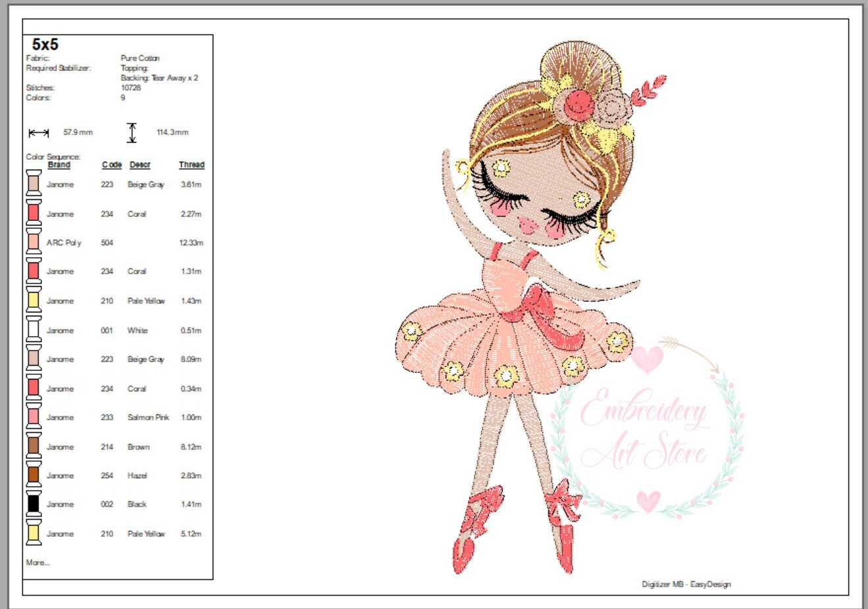Viewport: 868px width, 609px height.
Task: Open the More... link below the color list
Action: click(36, 562)
